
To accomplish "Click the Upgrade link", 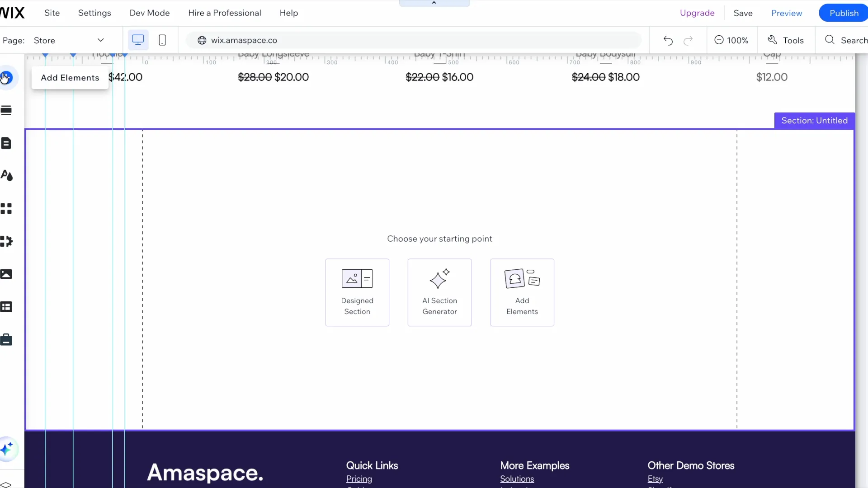I will click(x=697, y=13).
